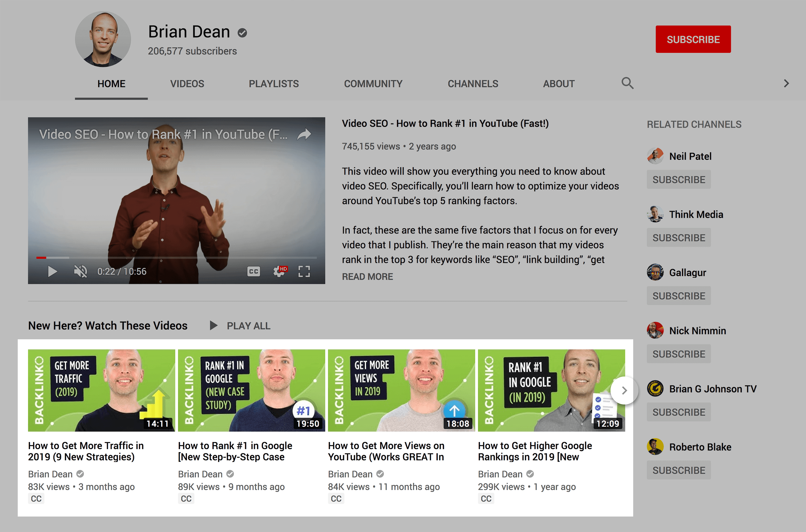Click the CC badge under the Rank #1 in Google video
Viewport: 806px width, 532px height.
point(186,499)
